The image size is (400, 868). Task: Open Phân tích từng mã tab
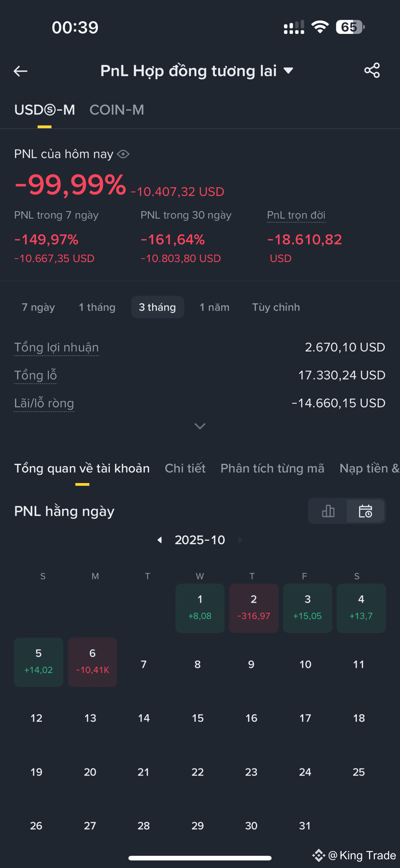click(272, 468)
